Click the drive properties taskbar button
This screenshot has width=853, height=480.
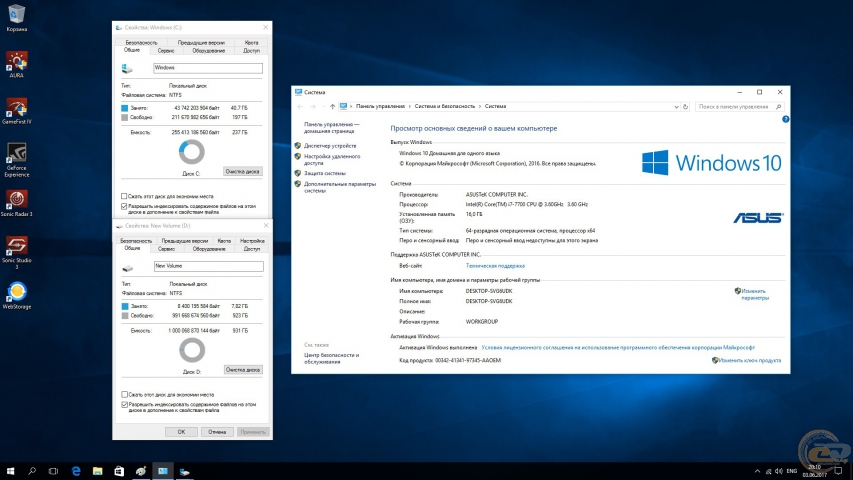[184, 471]
